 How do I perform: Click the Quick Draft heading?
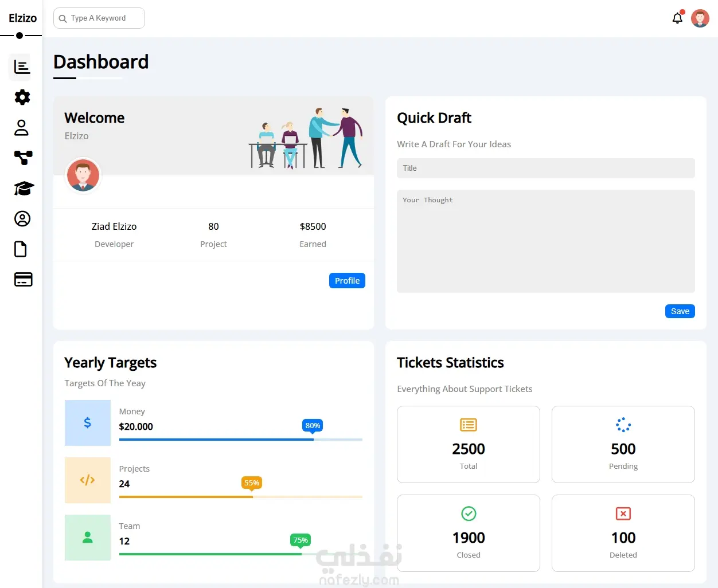pos(434,118)
